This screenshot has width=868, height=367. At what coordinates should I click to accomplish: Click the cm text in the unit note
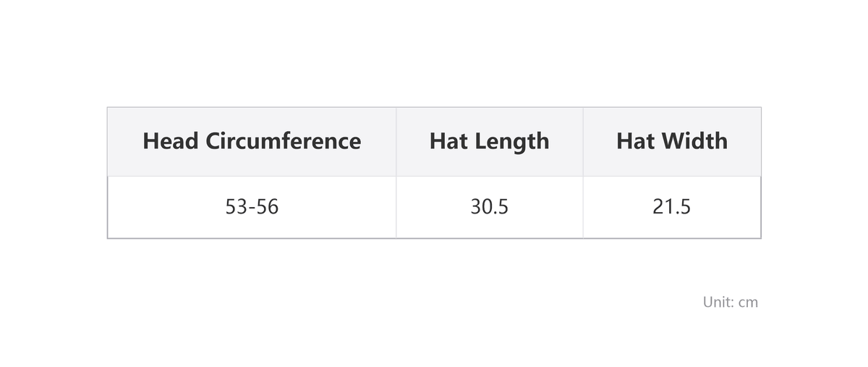click(x=748, y=303)
